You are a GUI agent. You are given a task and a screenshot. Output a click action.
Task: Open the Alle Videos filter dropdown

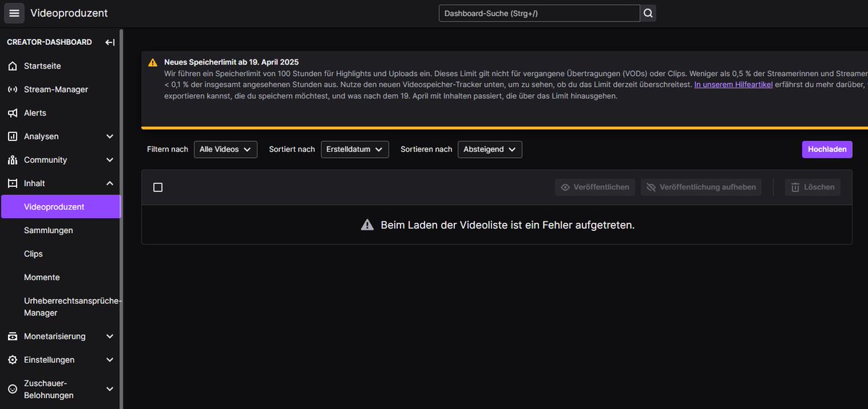click(226, 149)
